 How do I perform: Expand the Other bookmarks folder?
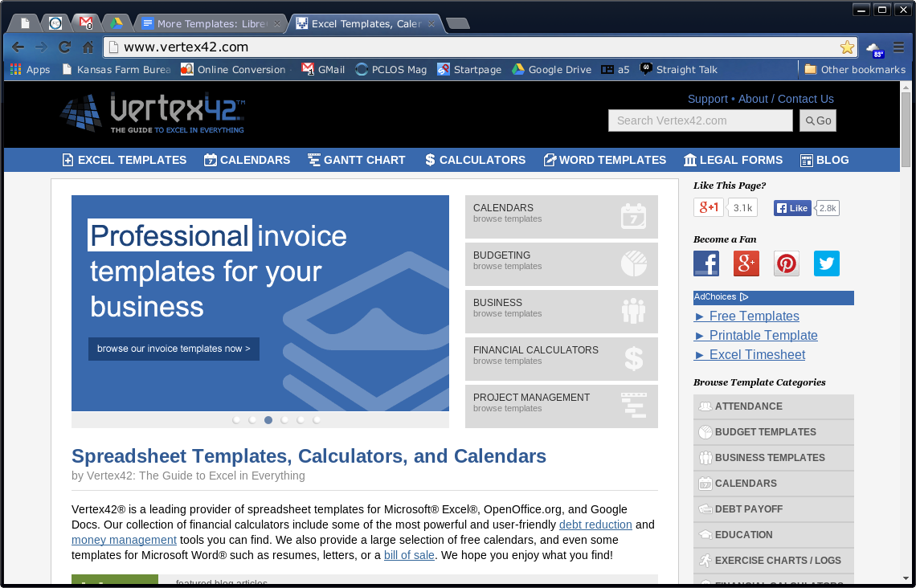point(855,70)
